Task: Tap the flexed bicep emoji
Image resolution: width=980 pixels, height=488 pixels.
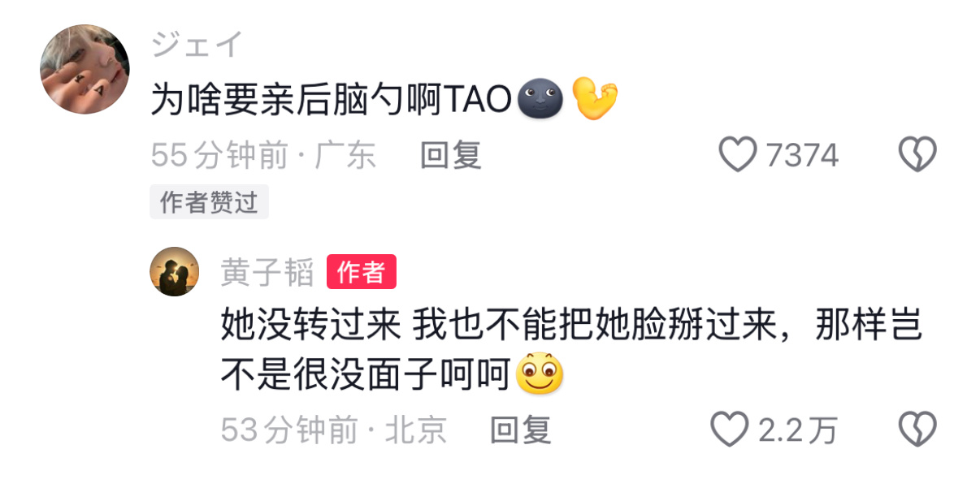Action: coord(595,97)
